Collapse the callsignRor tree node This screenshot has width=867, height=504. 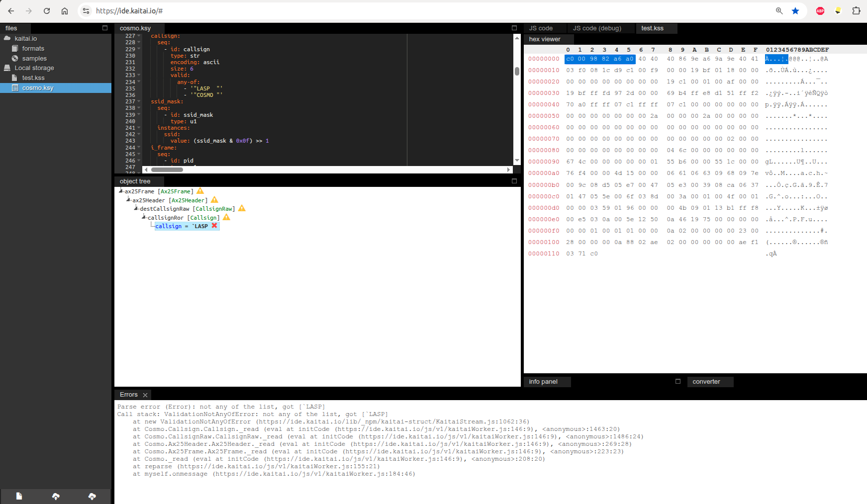(144, 217)
